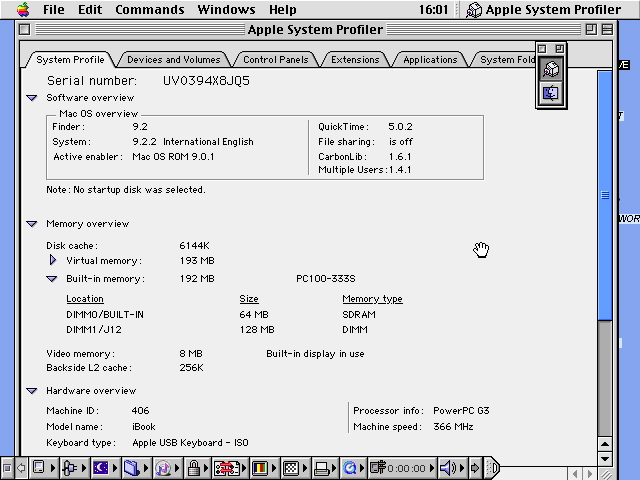Click the vertical scrollbar down arrow

coord(605,459)
